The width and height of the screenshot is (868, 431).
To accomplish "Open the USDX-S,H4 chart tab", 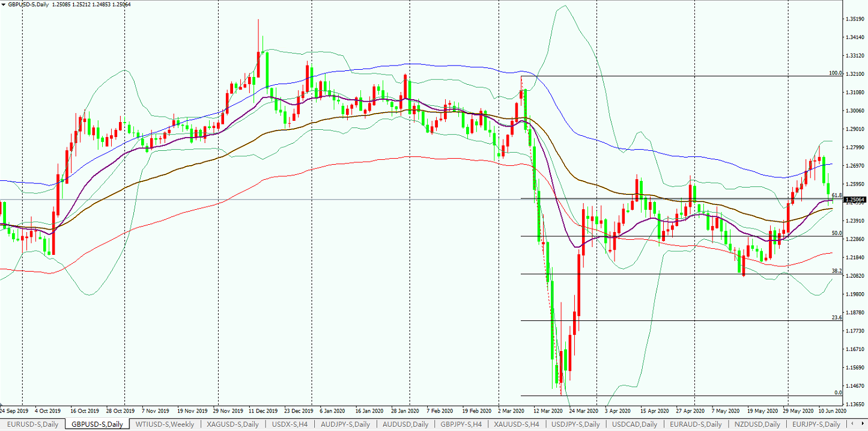I will click(290, 424).
